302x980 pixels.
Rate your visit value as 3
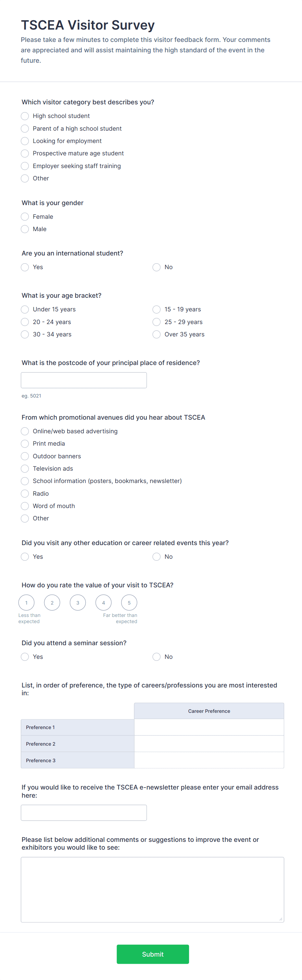pyautogui.click(x=78, y=602)
